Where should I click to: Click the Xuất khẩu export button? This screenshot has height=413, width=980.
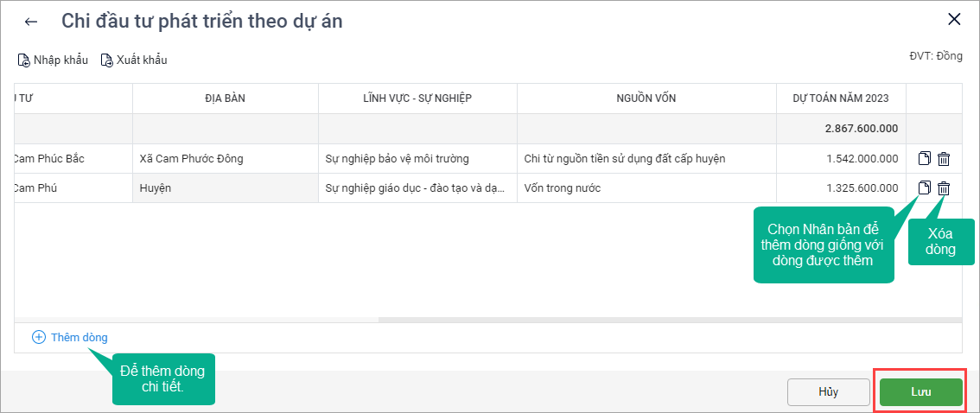pos(134,60)
